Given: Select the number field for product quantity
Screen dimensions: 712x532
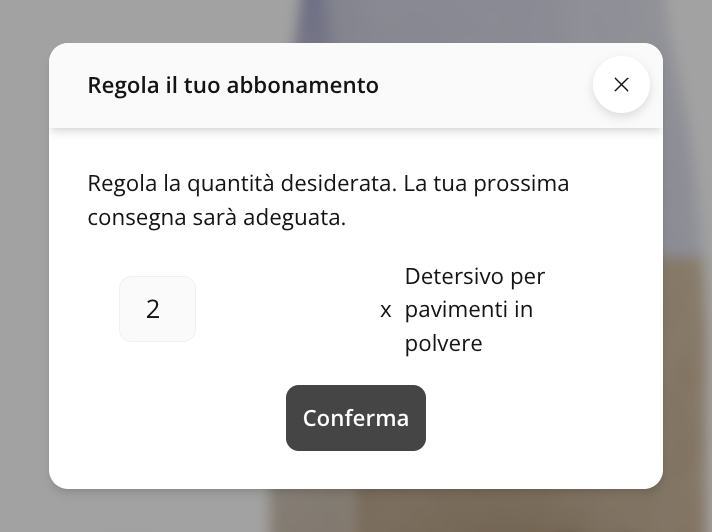Looking at the screenshot, I should tap(157, 309).
